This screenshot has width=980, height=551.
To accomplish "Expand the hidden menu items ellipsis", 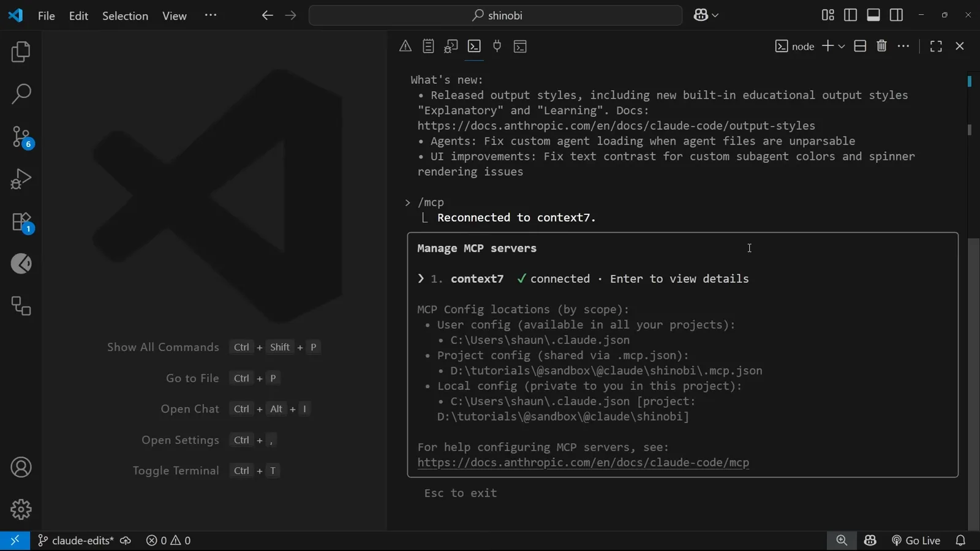I will point(211,15).
